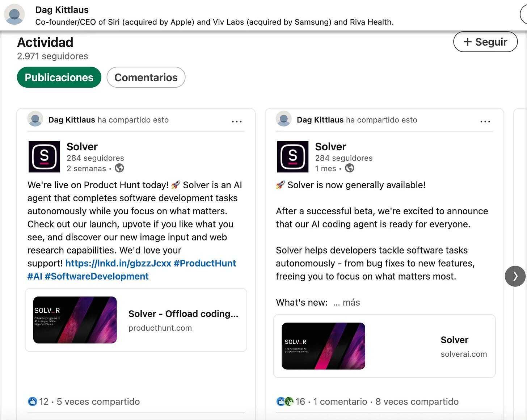Click Dag Kittlaus's header profile avatar
Screen dimensions: 527x420
coord(14,14)
